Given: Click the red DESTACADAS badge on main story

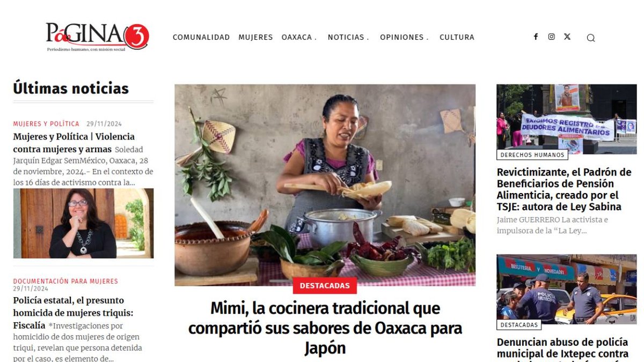Looking at the screenshot, I should coord(325,286).
